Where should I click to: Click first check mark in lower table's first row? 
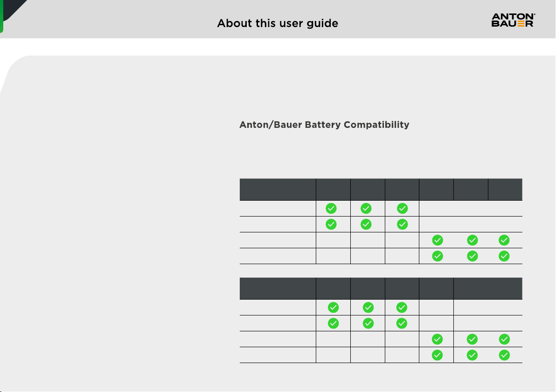[x=334, y=308]
